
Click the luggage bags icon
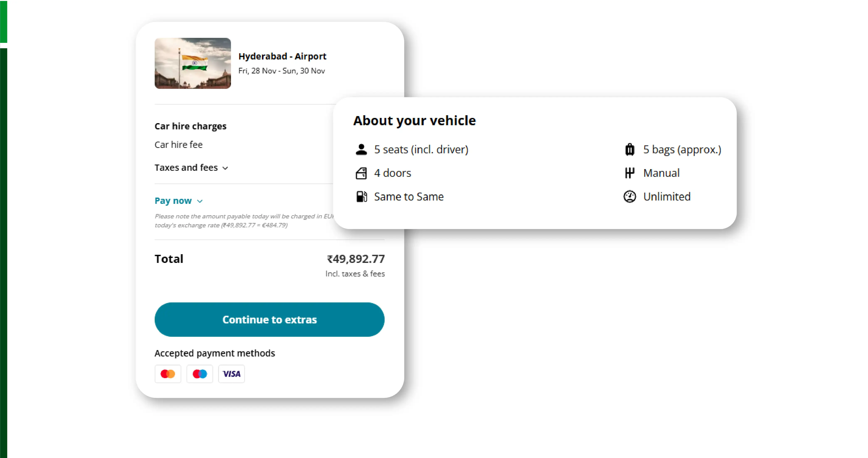coord(630,149)
